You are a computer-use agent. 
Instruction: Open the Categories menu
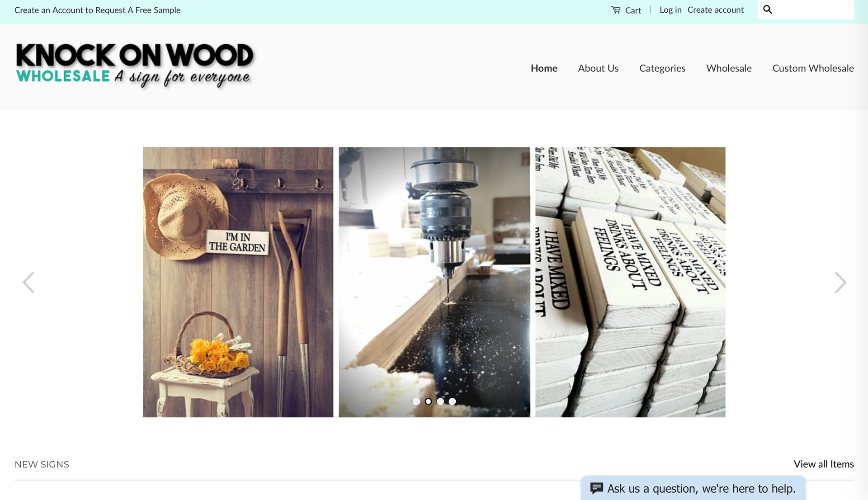click(662, 68)
